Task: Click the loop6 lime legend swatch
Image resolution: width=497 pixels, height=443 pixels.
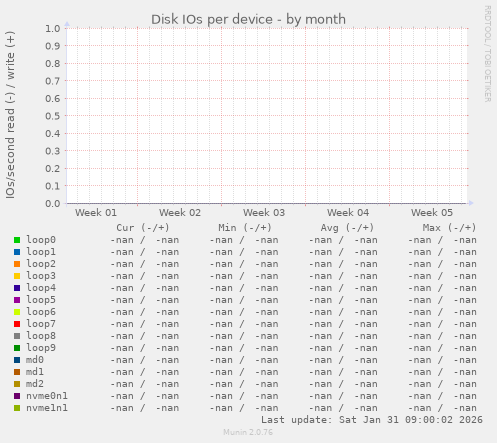Action: tap(17, 312)
